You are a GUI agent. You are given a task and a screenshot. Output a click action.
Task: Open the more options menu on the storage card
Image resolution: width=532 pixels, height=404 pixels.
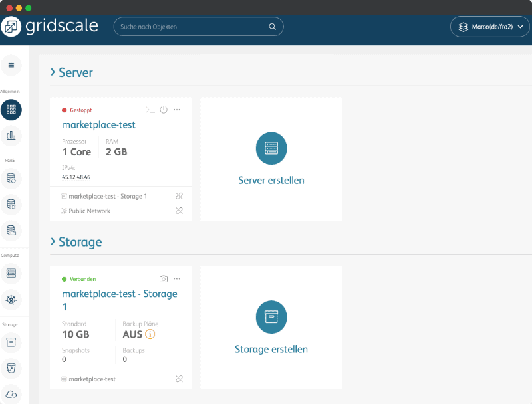pyautogui.click(x=177, y=279)
